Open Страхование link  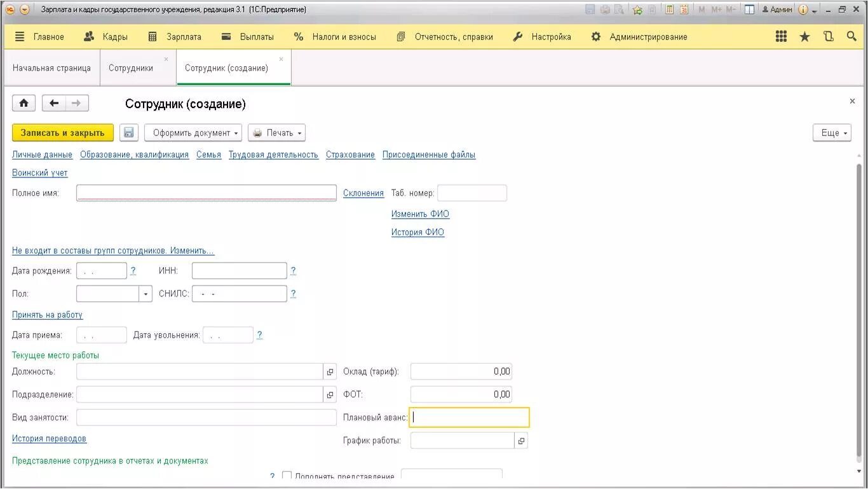[x=350, y=155]
